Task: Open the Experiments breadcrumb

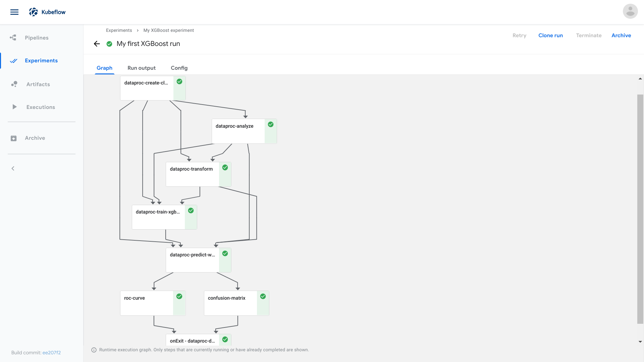Action: (119, 30)
